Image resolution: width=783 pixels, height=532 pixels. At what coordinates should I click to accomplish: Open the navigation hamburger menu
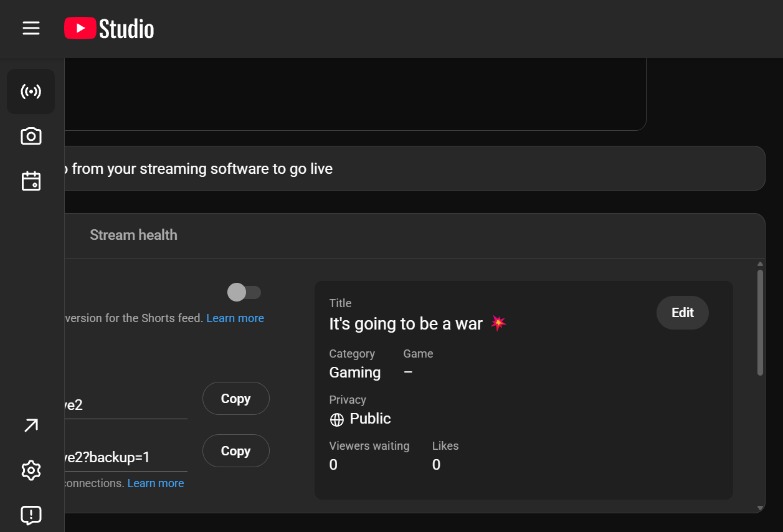tap(31, 28)
